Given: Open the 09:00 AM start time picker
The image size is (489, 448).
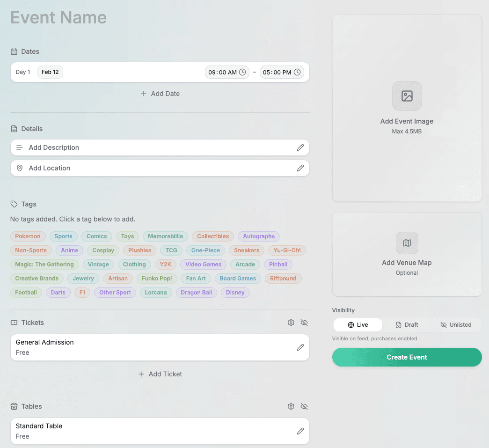Looking at the screenshot, I should [x=227, y=72].
